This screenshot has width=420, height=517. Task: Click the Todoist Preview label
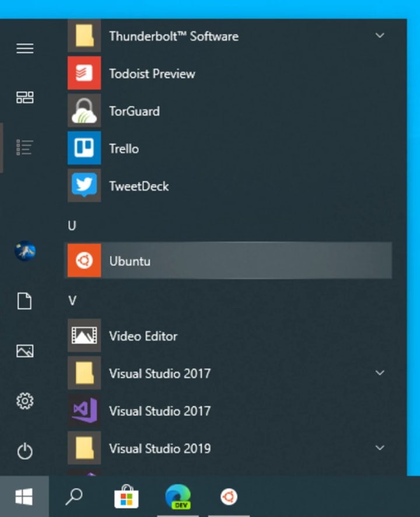(152, 74)
